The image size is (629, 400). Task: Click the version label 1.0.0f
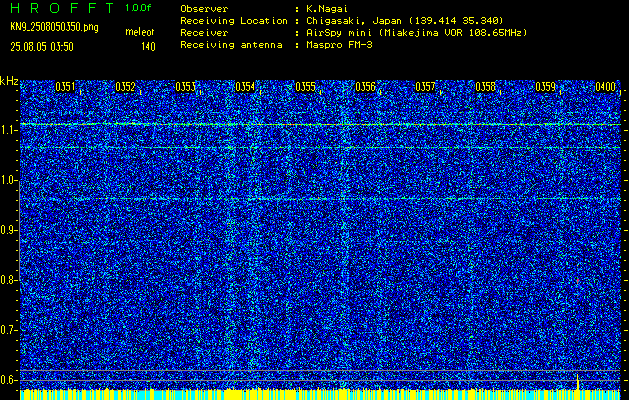(x=138, y=8)
